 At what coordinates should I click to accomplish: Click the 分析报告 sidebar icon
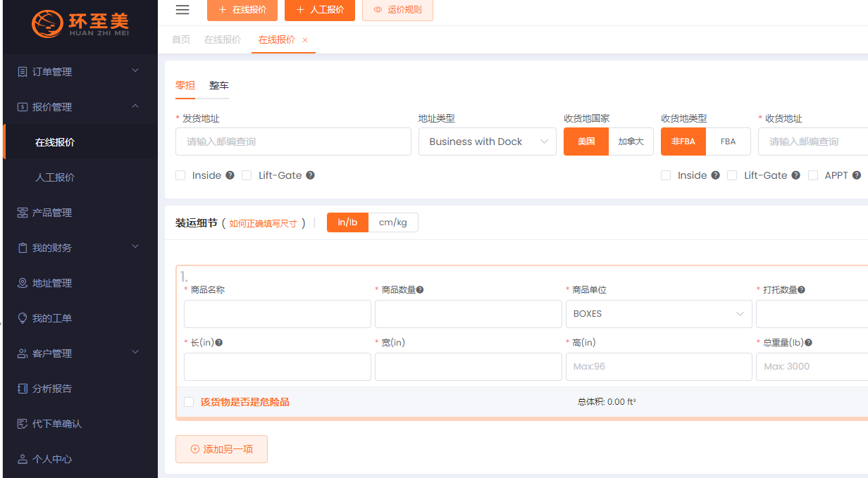[23, 389]
